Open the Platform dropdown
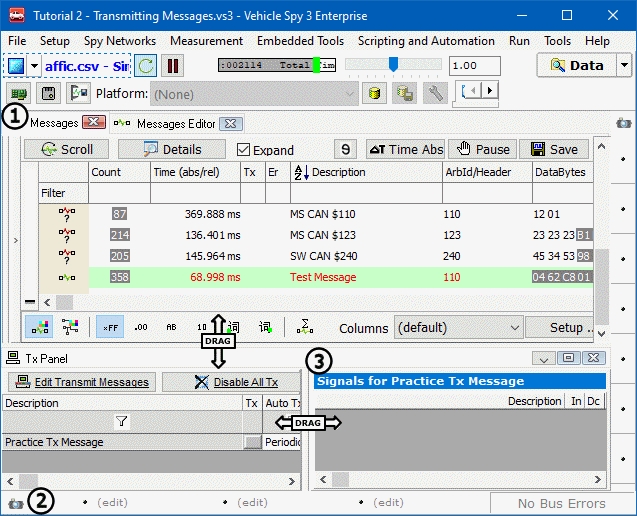Image resolution: width=637 pixels, height=516 pixels. [350, 94]
